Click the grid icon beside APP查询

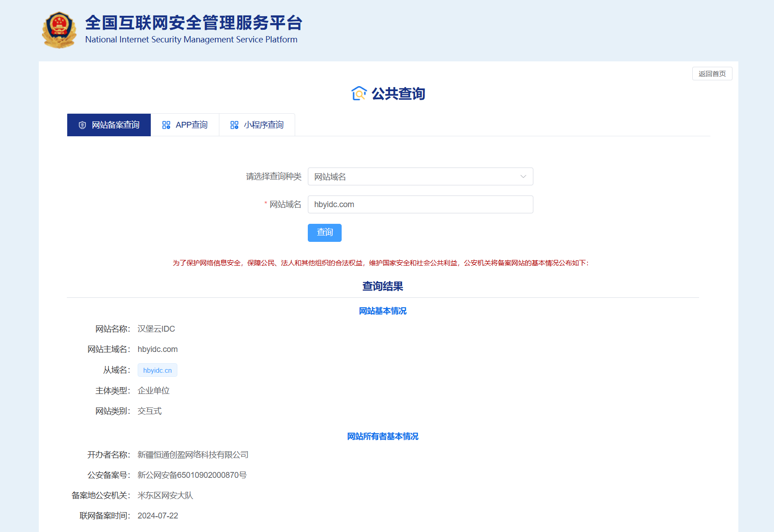tap(166, 125)
